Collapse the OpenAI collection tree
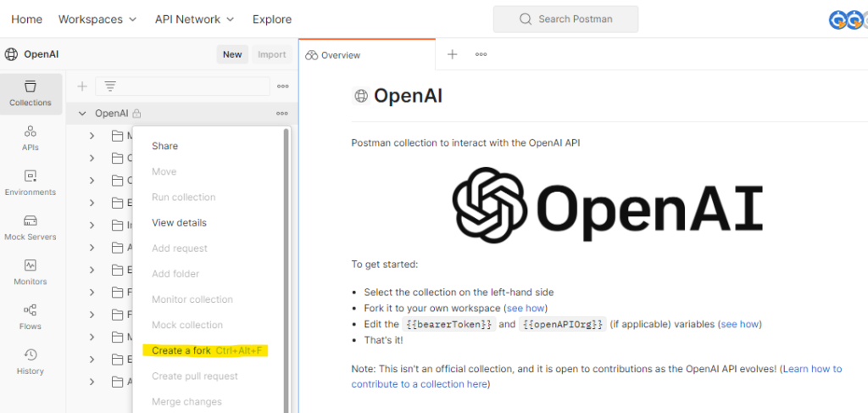The width and height of the screenshot is (868, 413). 82,113
